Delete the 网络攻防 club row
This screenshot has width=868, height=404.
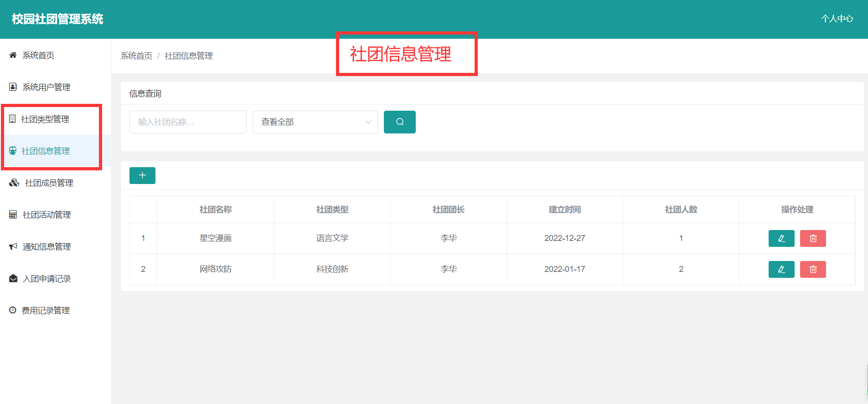[813, 269]
